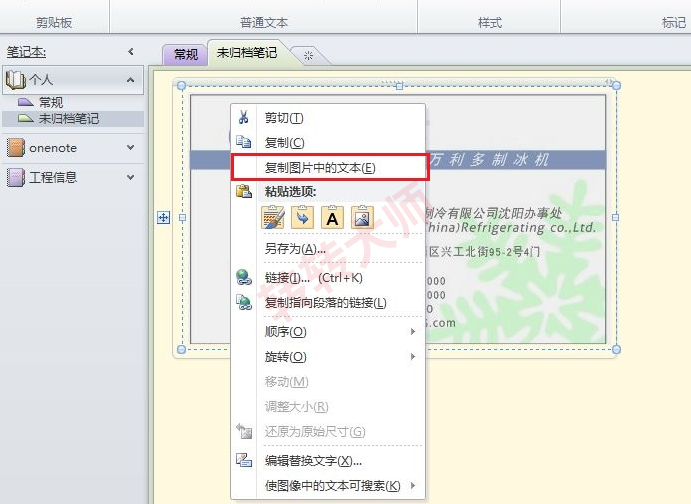
Task: Click the 工程信息 notebook icon
Action: 16,177
